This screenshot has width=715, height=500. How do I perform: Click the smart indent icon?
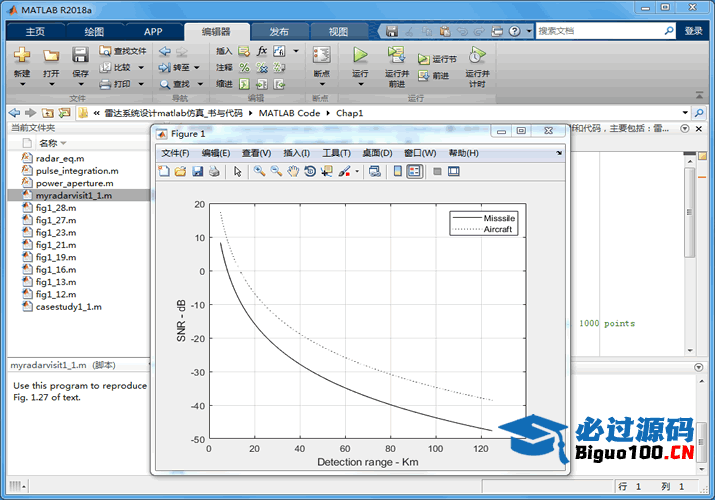245,84
